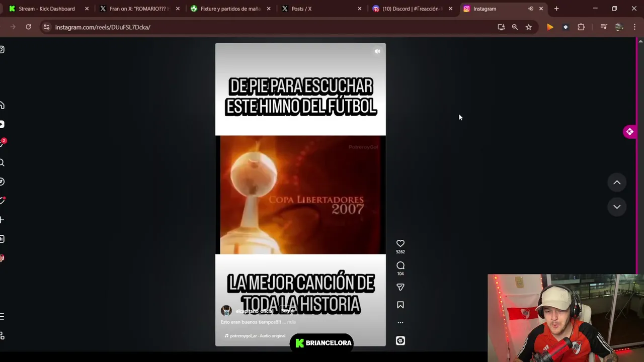Open the bottom-most icon in the Instagram sidebar

coord(2,336)
